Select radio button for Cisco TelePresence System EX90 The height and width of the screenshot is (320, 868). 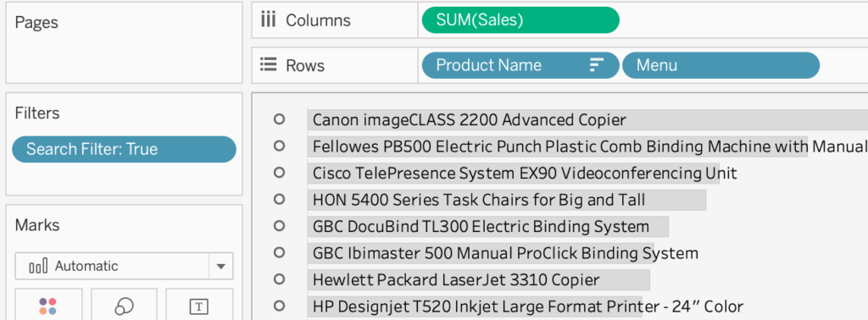coord(279,173)
